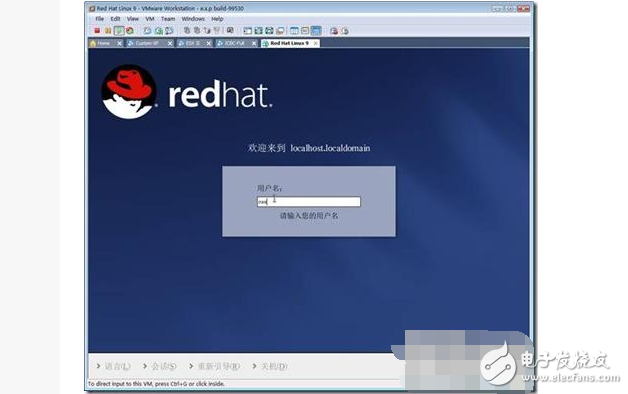Screen dimensions: 628x394
Task: Click the 关机(D) shutdown option
Action: tap(270, 366)
